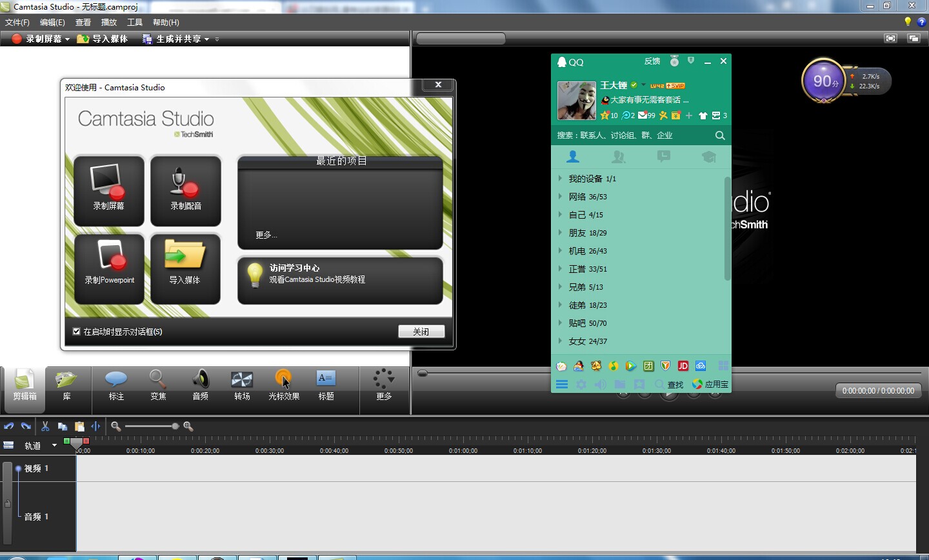Open the 帮助(H) menu
This screenshot has width=929, height=560.
[166, 22]
